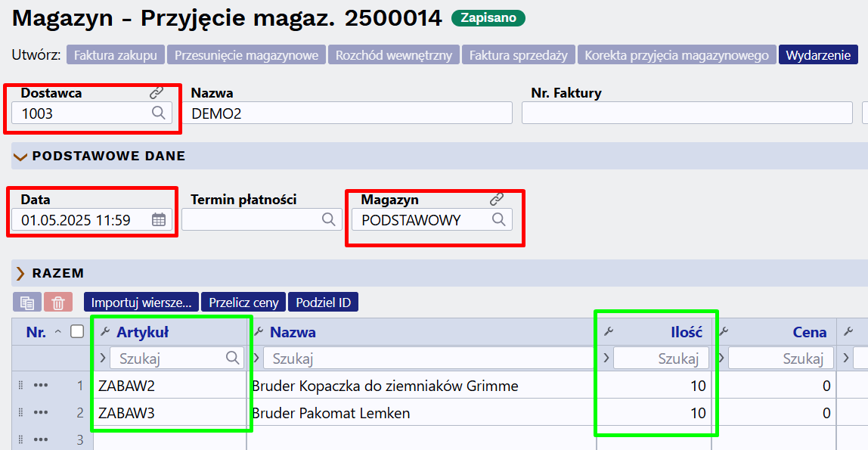Image resolution: width=868 pixels, height=450 pixels.
Task: Click the Nazwa field containing DEMO2
Action: pyautogui.click(x=347, y=113)
